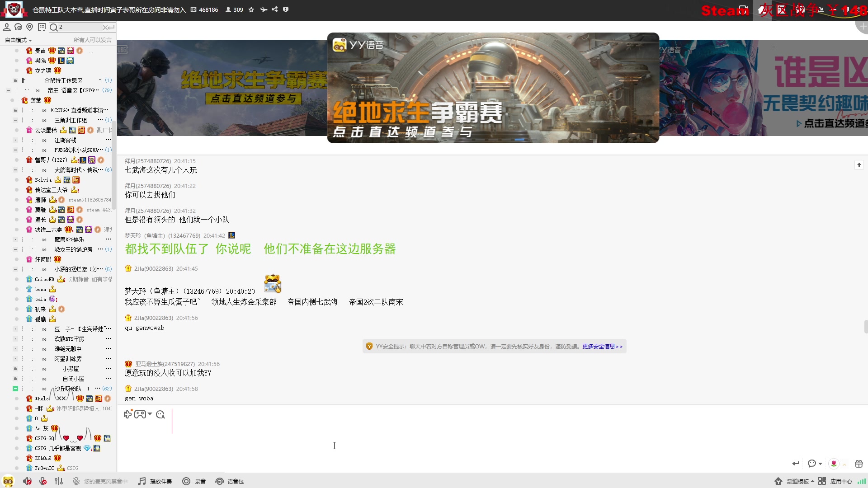Select user CniceNB in the list
868x488 pixels.
(x=44, y=279)
